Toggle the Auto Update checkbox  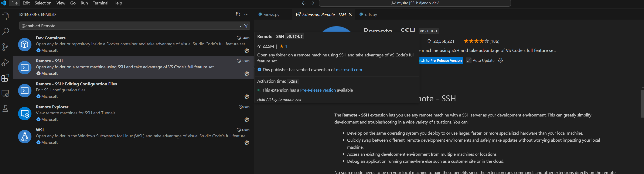coord(468,60)
